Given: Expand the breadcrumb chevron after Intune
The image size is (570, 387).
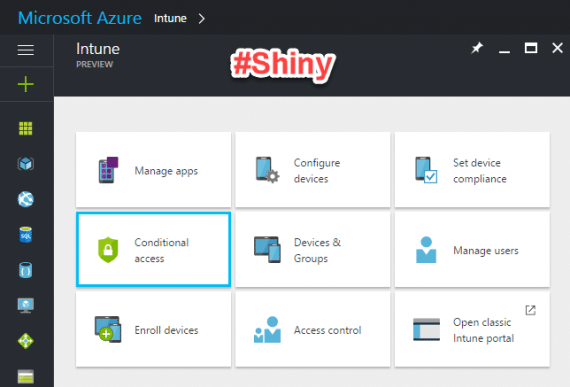Looking at the screenshot, I should click(202, 19).
